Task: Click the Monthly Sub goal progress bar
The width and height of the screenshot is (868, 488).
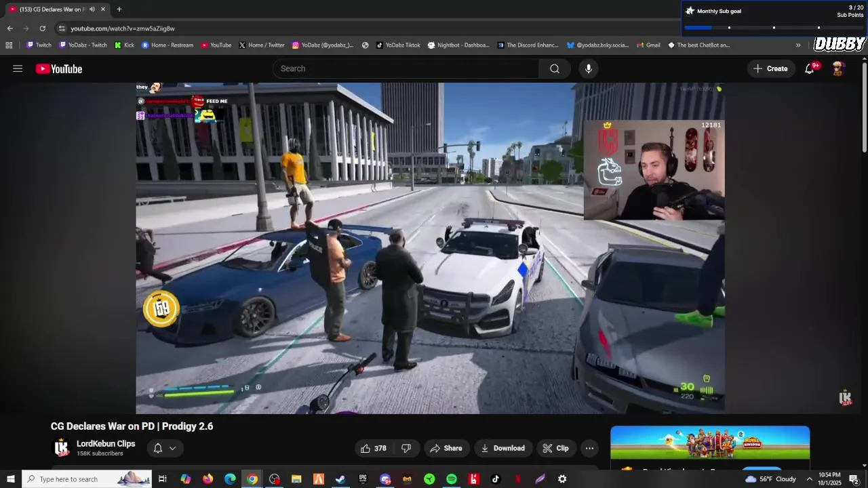Action: [x=773, y=28]
